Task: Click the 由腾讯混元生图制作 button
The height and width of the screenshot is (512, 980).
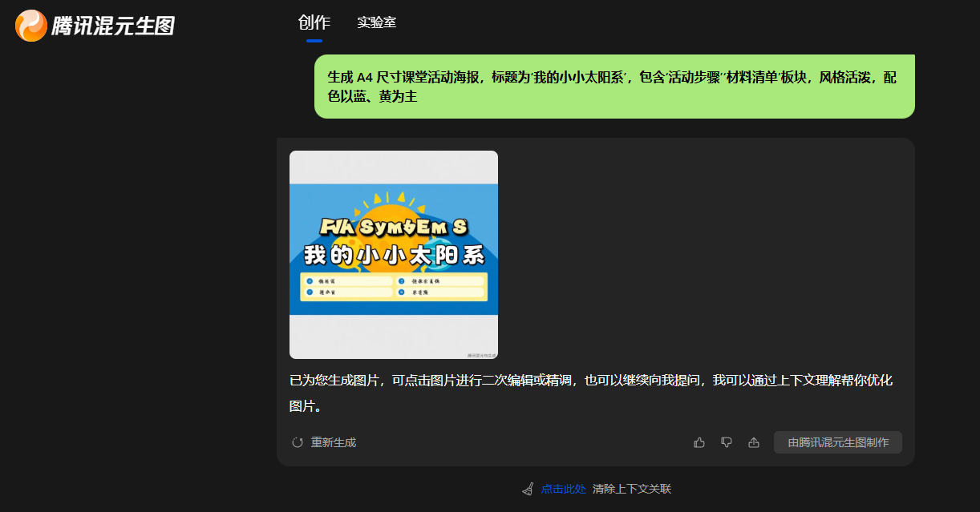Action: tap(837, 441)
